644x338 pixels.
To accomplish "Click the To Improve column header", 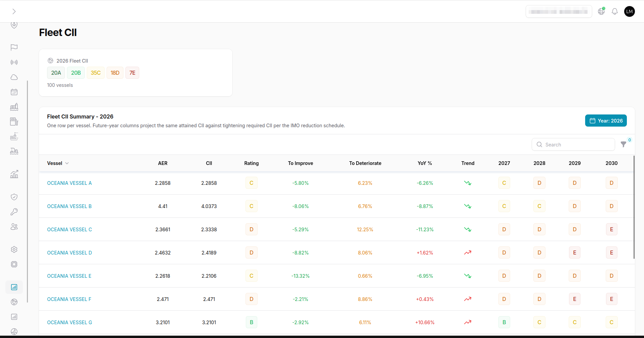I will pyautogui.click(x=300, y=163).
